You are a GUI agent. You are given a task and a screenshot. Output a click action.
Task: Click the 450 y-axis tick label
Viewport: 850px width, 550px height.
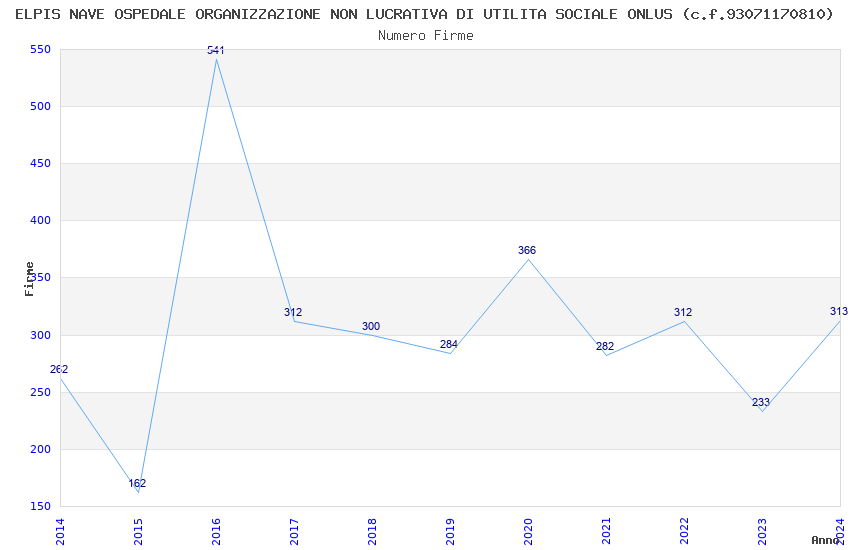click(x=41, y=163)
